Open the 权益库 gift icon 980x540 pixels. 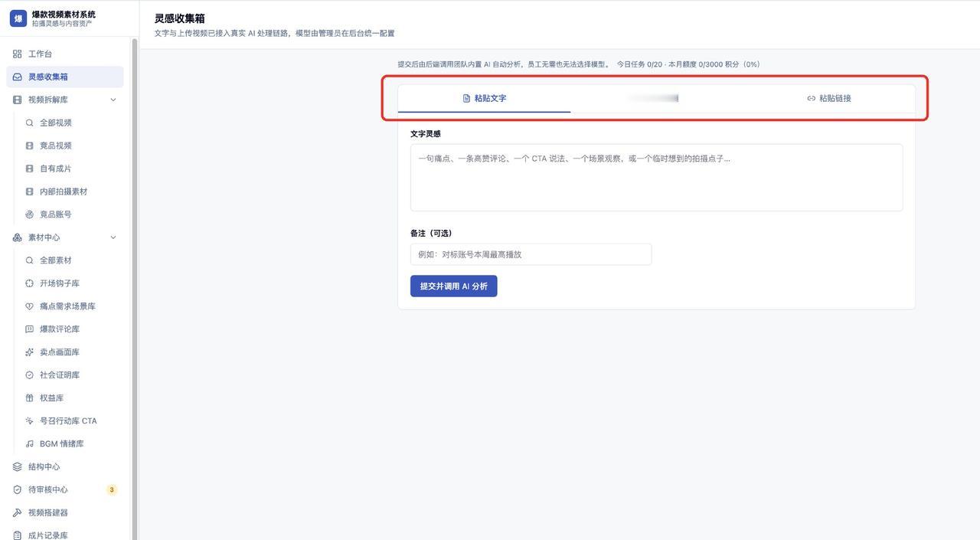click(x=29, y=398)
